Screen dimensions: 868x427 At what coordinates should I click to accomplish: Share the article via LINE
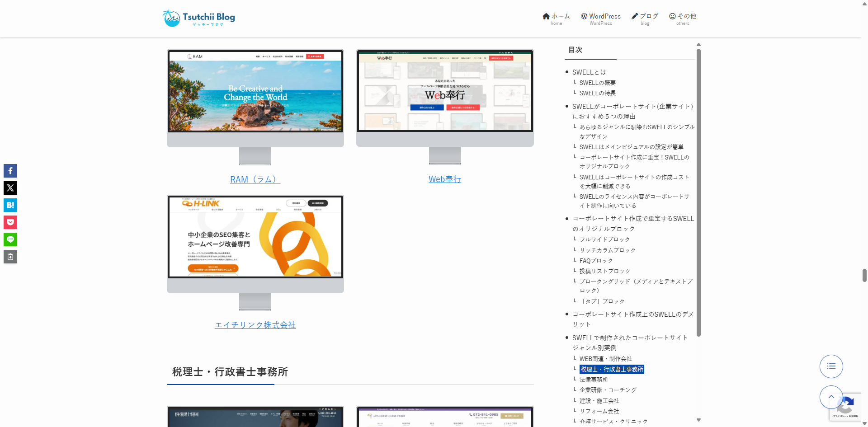click(x=10, y=239)
